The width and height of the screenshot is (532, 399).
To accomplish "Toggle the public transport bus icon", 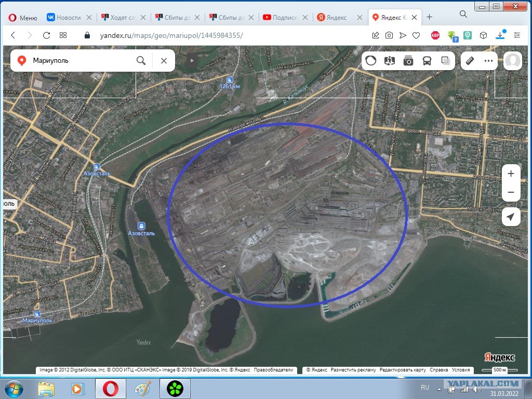I will (427, 61).
